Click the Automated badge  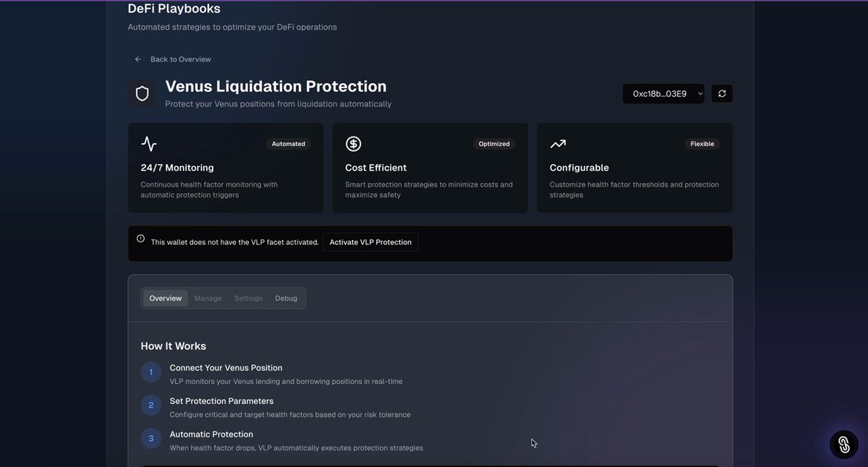[289, 144]
